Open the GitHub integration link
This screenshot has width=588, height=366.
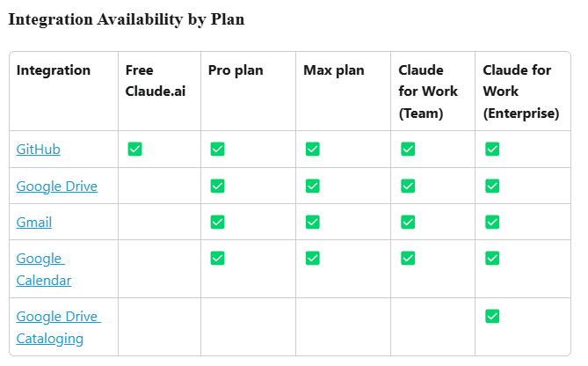[38, 150]
